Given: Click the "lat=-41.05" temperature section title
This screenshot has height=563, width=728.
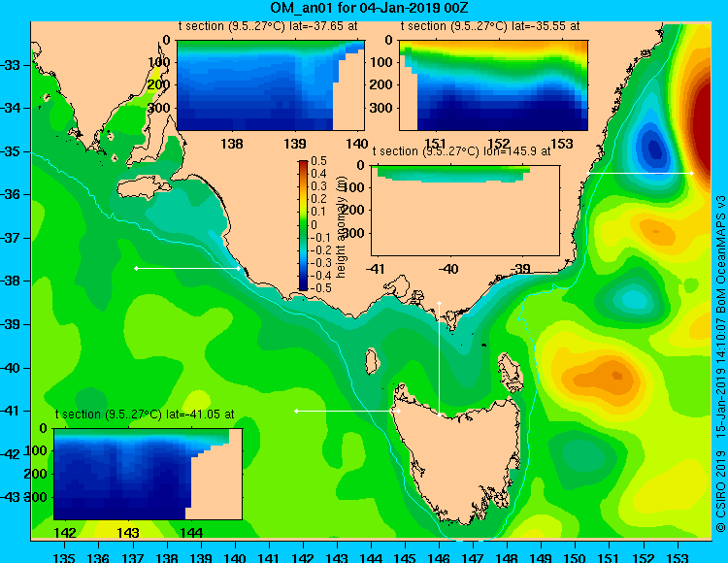Looking at the screenshot, I should [x=145, y=414].
